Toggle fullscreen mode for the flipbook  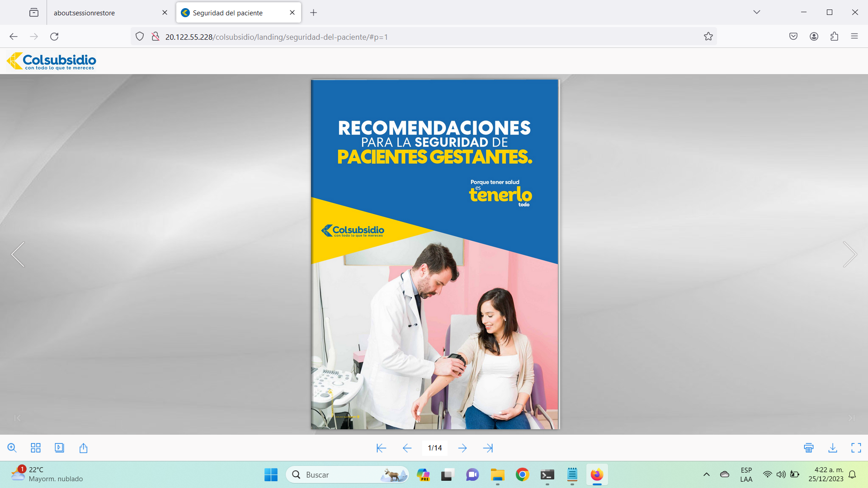pos(856,448)
